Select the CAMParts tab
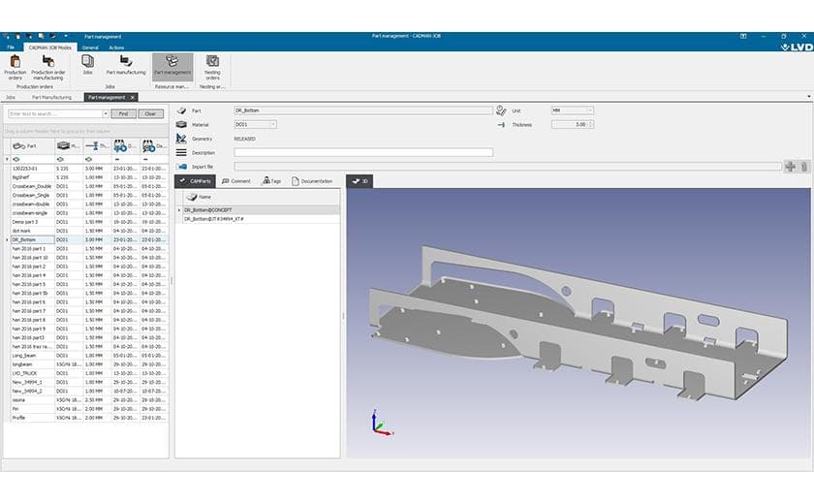The height and width of the screenshot is (504, 814). pos(195,181)
